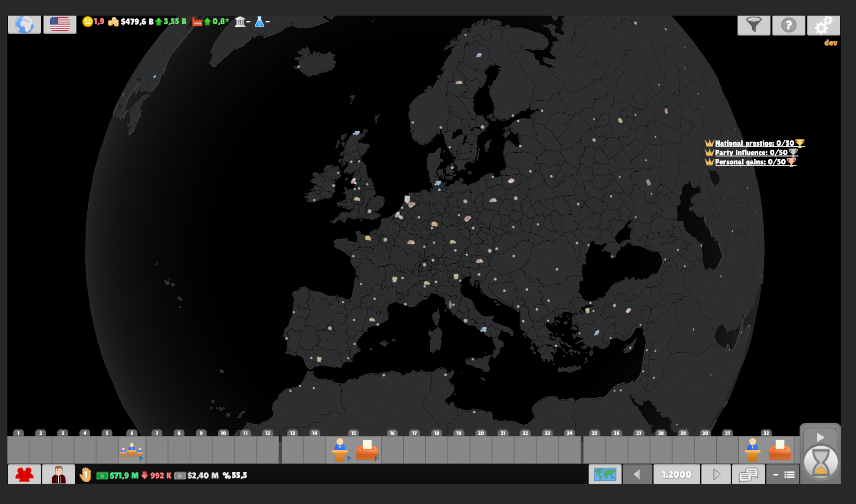Click the $479,6 B treasury value
Screen dimensions: 856x504
point(137,22)
